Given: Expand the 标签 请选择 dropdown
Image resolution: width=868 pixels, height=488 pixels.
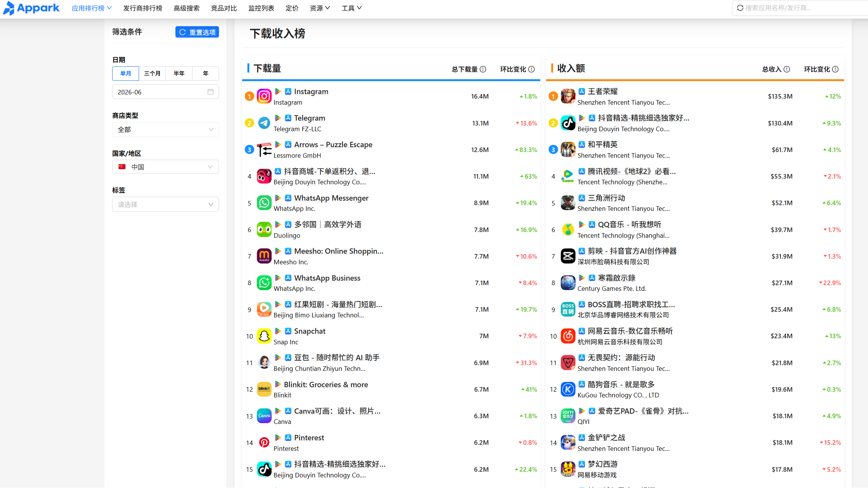Looking at the screenshot, I should point(166,204).
